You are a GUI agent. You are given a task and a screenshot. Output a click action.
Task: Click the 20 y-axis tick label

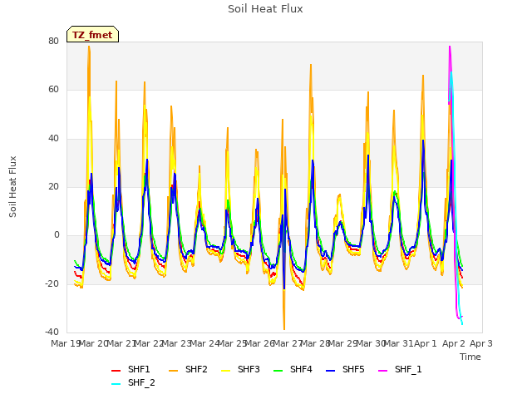click(53, 186)
